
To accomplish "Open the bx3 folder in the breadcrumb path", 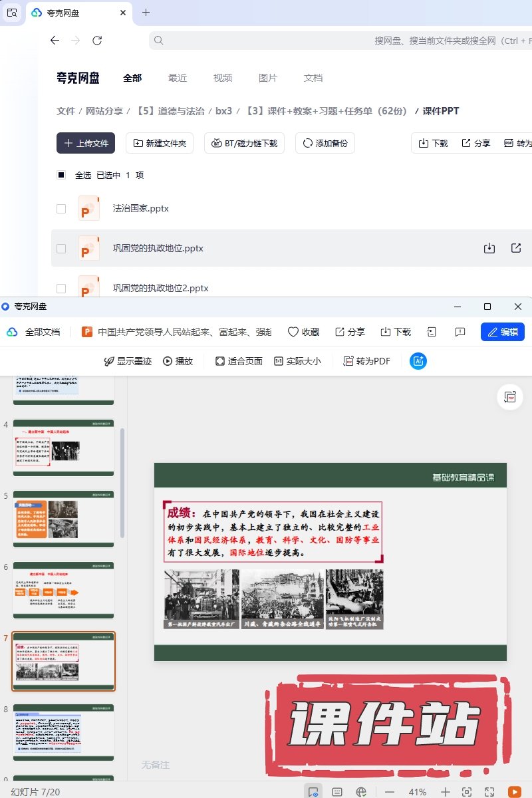I will point(223,111).
